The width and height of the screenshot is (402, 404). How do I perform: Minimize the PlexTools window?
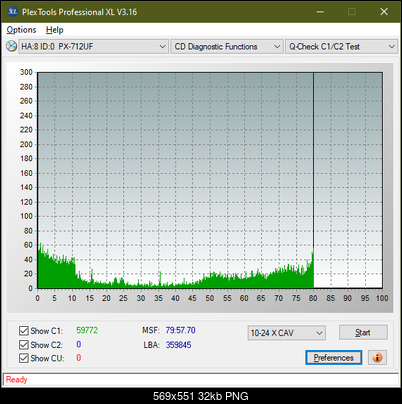point(320,12)
